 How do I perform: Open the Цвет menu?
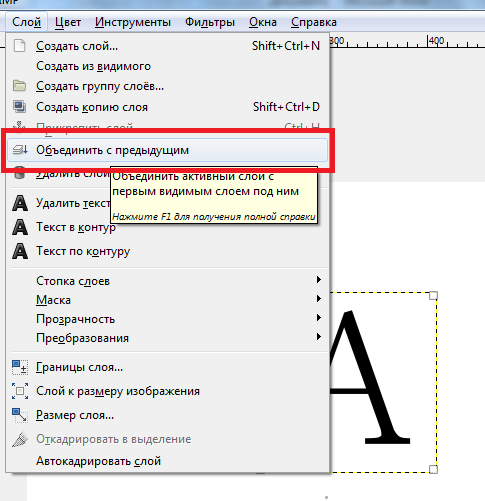click(68, 22)
